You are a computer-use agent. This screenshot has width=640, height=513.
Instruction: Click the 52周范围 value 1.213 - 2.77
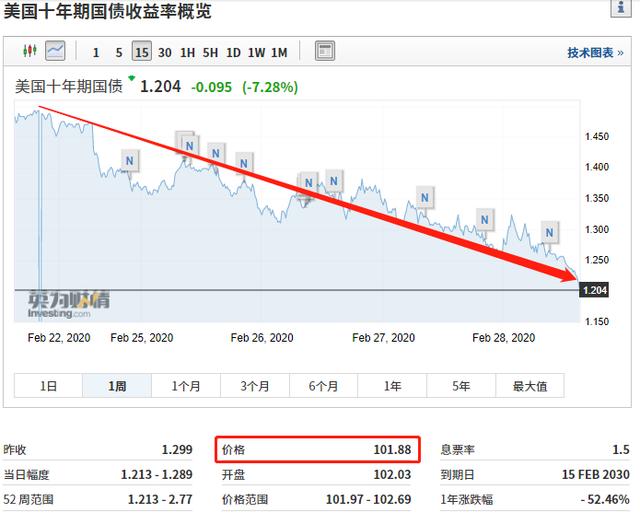click(x=160, y=499)
